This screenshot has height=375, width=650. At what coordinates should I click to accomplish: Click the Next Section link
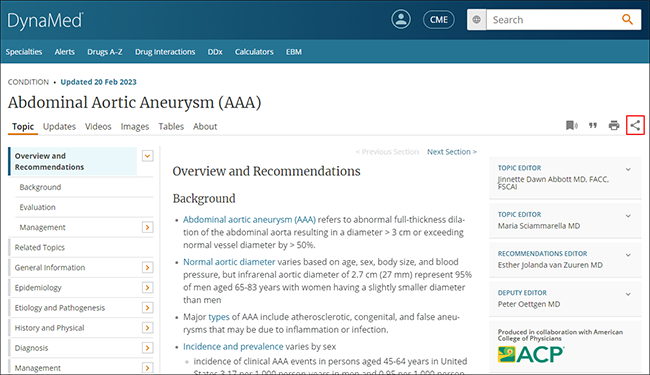tap(452, 152)
